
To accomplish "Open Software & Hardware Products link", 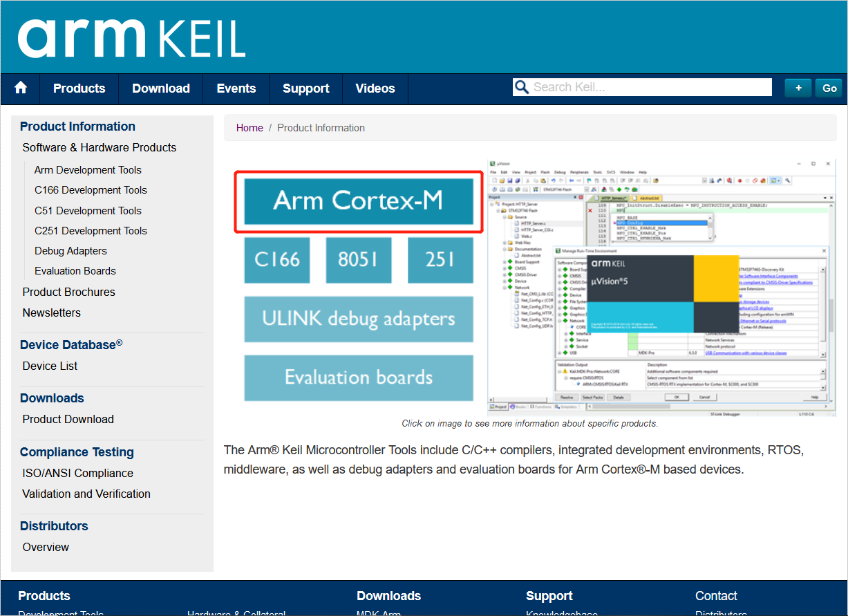I will [x=100, y=147].
